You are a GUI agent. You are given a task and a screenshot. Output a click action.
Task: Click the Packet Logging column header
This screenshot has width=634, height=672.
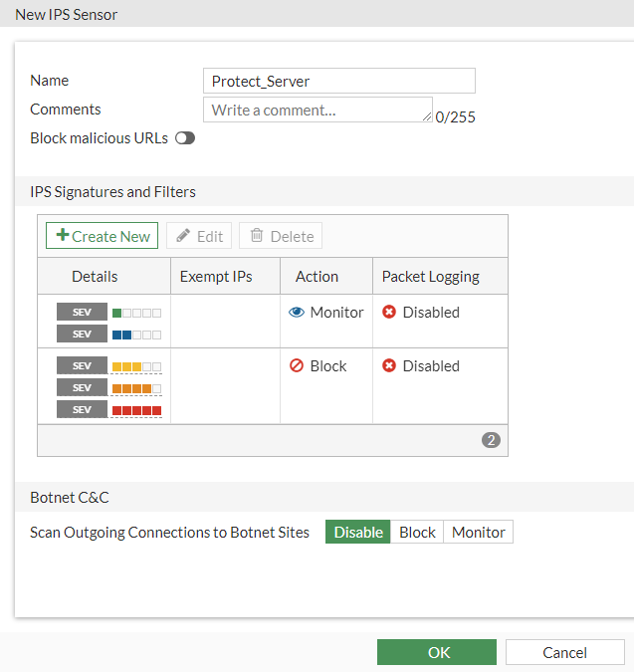click(430, 277)
